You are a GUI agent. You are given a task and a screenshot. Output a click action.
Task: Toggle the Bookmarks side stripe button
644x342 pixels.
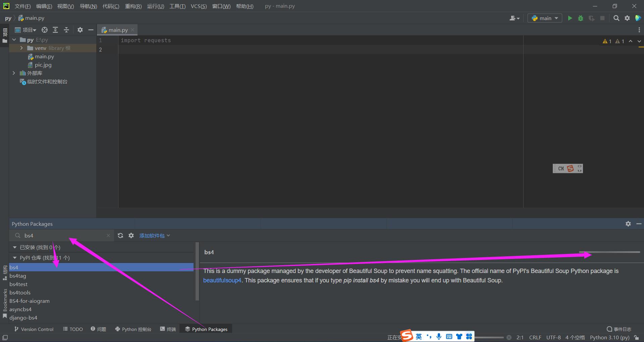tap(5, 304)
